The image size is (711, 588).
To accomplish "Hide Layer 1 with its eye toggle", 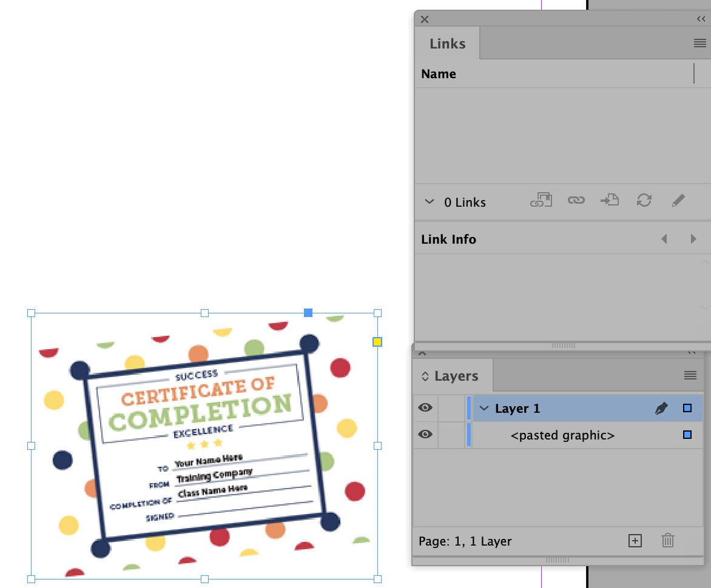I will pyautogui.click(x=425, y=408).
